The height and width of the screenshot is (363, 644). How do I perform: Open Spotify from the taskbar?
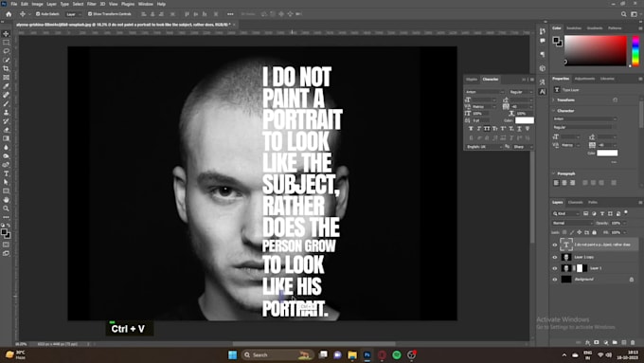[396, 354]
